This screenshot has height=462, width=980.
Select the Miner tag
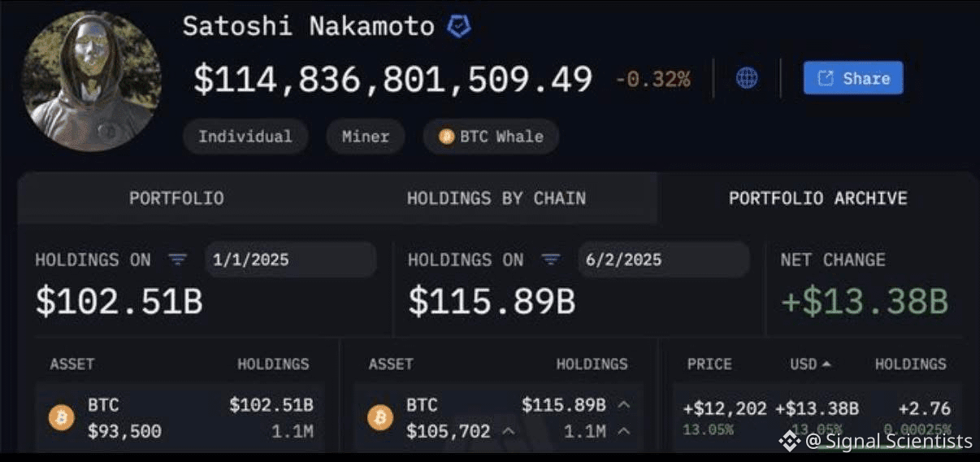(x=365, y=137)
